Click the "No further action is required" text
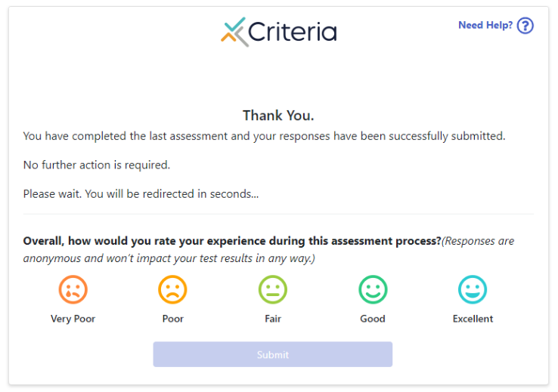This screenshot has height=392, width=558. pos(97,165)
